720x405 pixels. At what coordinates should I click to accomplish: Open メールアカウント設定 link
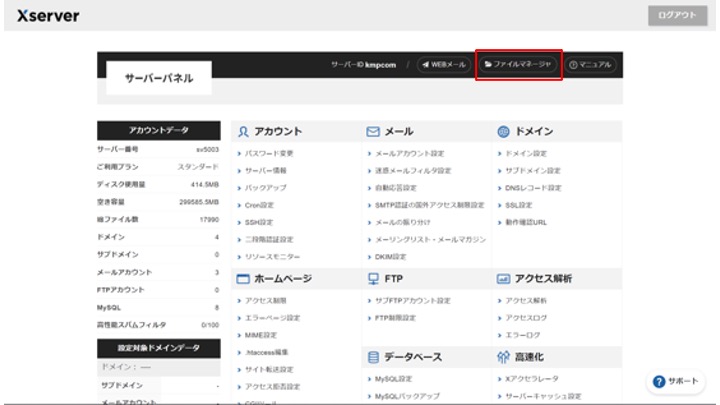[x=410, y=153]
